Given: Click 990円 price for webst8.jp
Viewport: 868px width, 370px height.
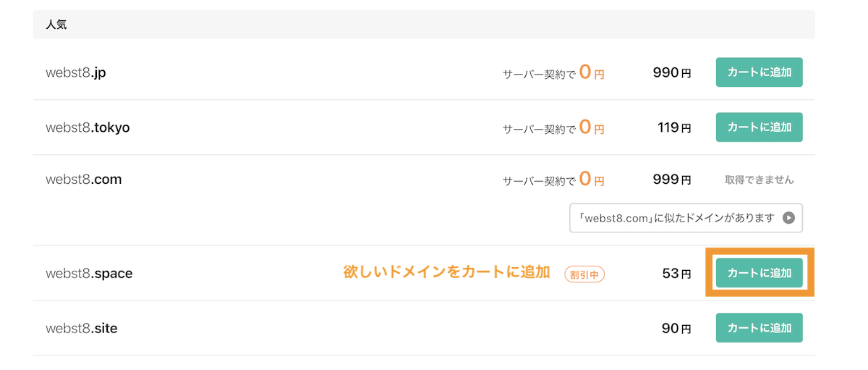Looking at the screenshot, I should click(x=671, y=73).
